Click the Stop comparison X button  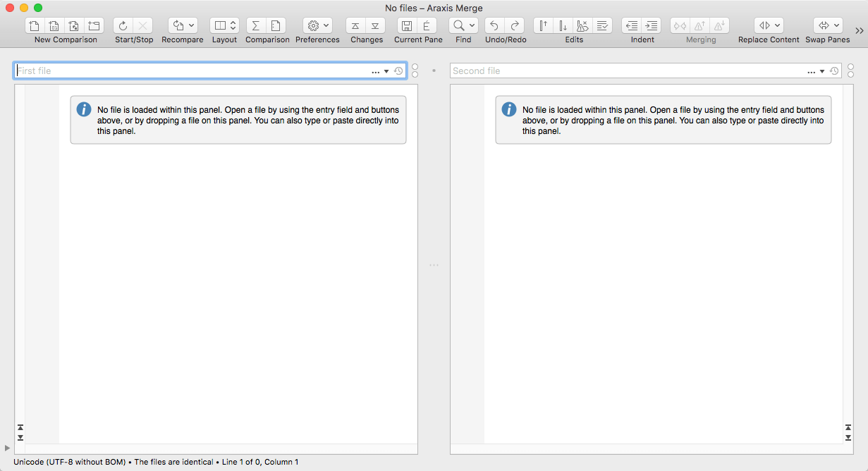[x=143, y=25]
